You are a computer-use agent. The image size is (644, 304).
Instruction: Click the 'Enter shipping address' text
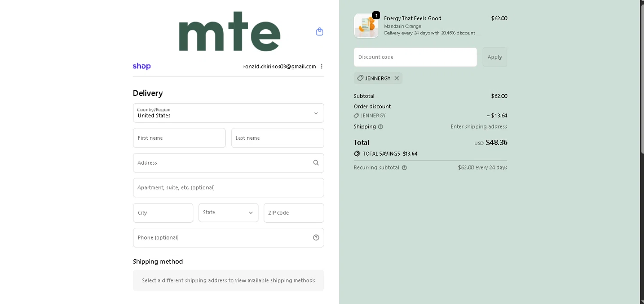[x=479, y=127]
